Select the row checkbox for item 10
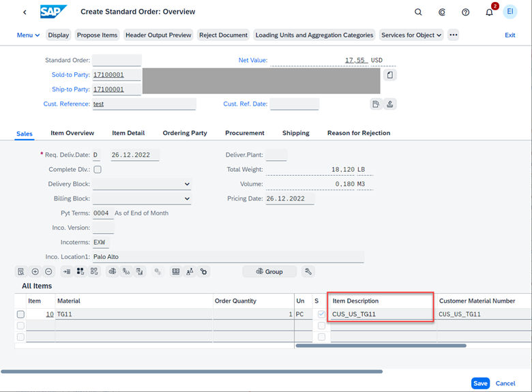The width and height of the screenshot is (532, 392). [x=20, y=314]
